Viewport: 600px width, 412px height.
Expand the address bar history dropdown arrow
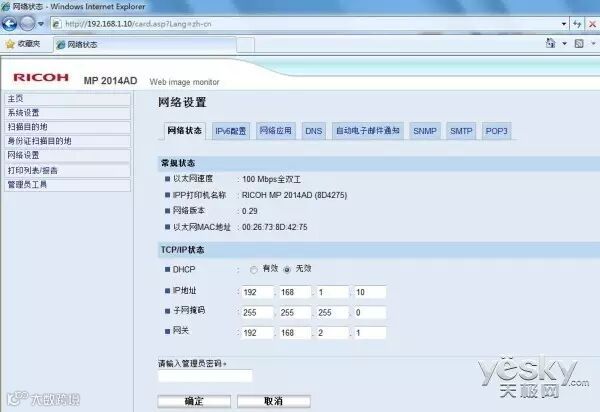click(564, 24)
